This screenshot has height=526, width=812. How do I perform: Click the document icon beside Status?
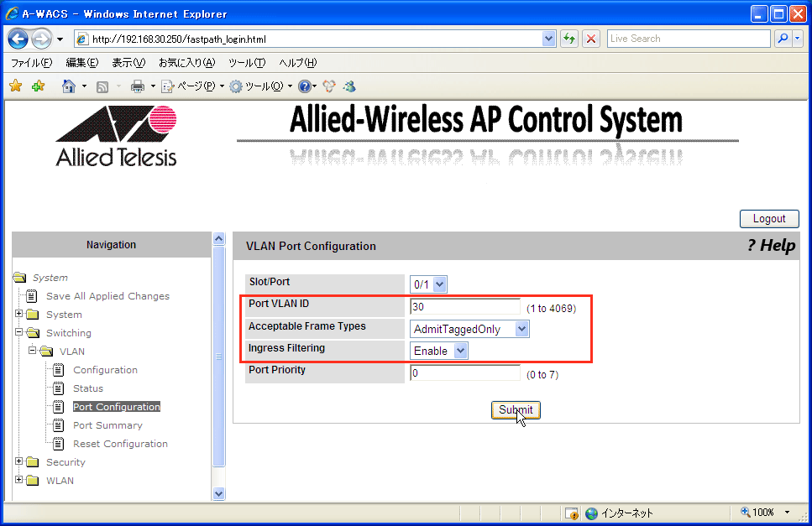(59, 388)
